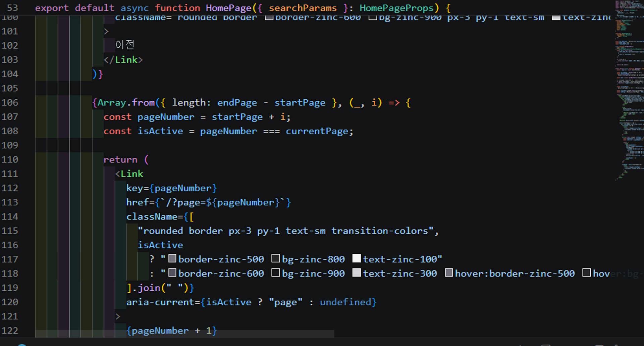The width and height of the screenshot is (644, 346).
Task: Select line number 114 in the gutter
Action: pyautogui.click(x=10, y=216)
